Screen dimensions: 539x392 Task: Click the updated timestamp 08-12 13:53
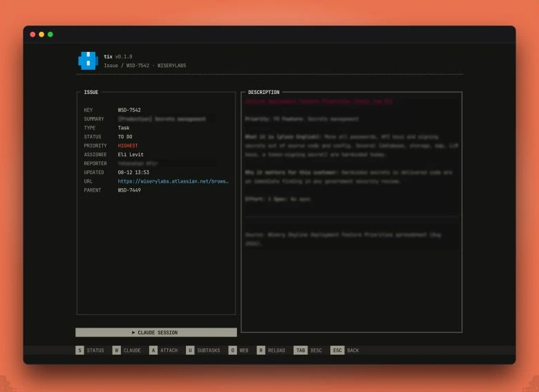tap(134, 172)
